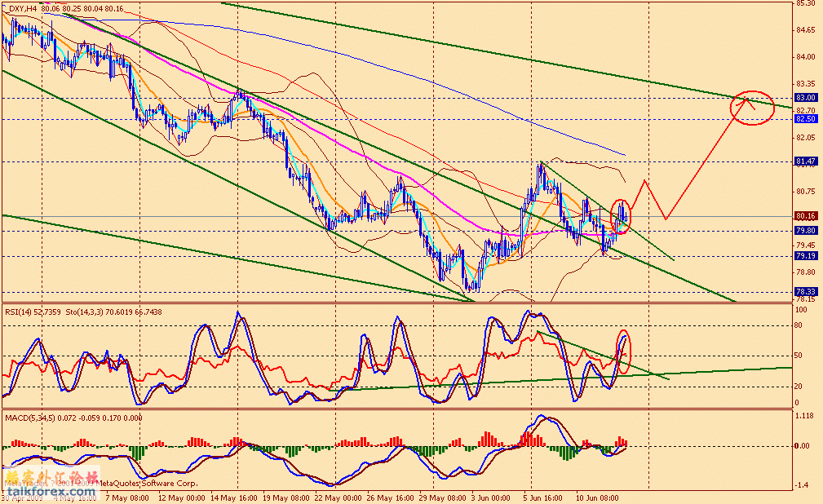Click the 78.80 price axis value

point(806,272)
